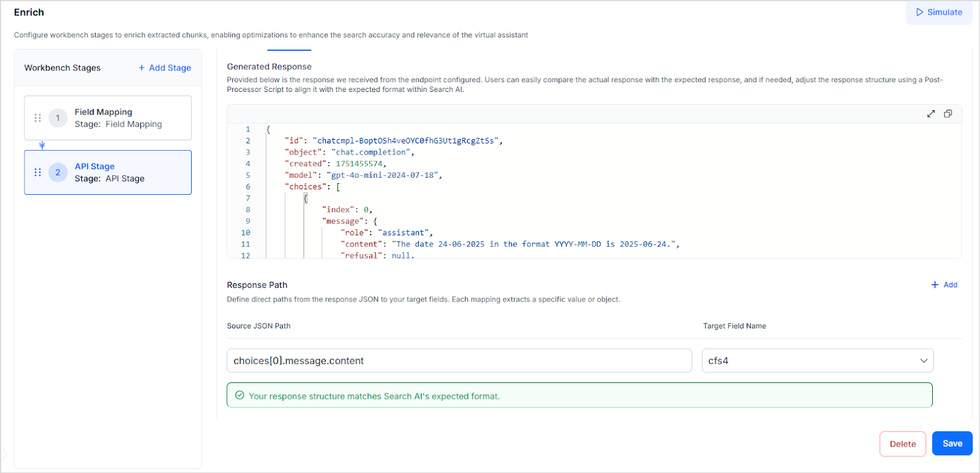Add a new Response Path mapping

click(x=944, y=285)
